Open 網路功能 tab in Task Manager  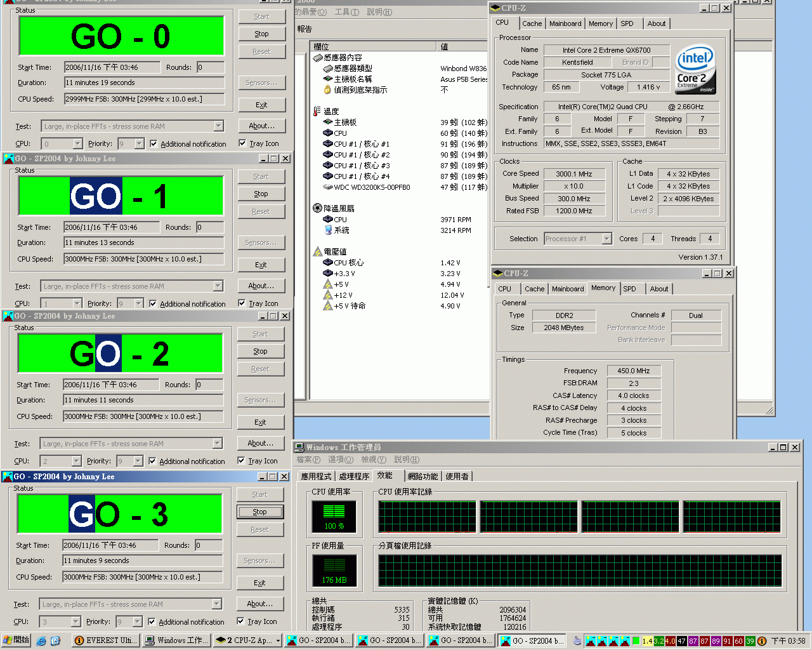[422, 476]
